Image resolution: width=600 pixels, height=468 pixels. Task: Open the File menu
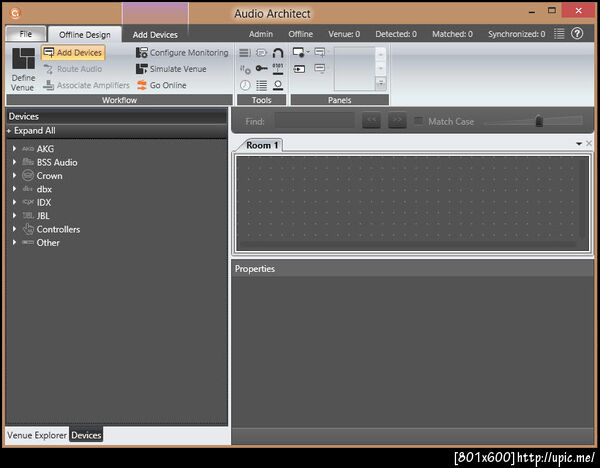pos(26,34)
